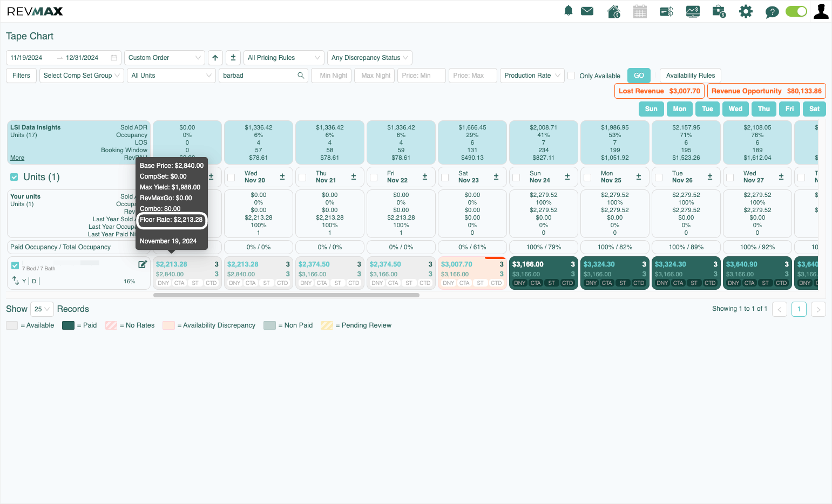Change the Show 25 records dropdown
This screenshot has height=504, width=832.
coord(42,309)
